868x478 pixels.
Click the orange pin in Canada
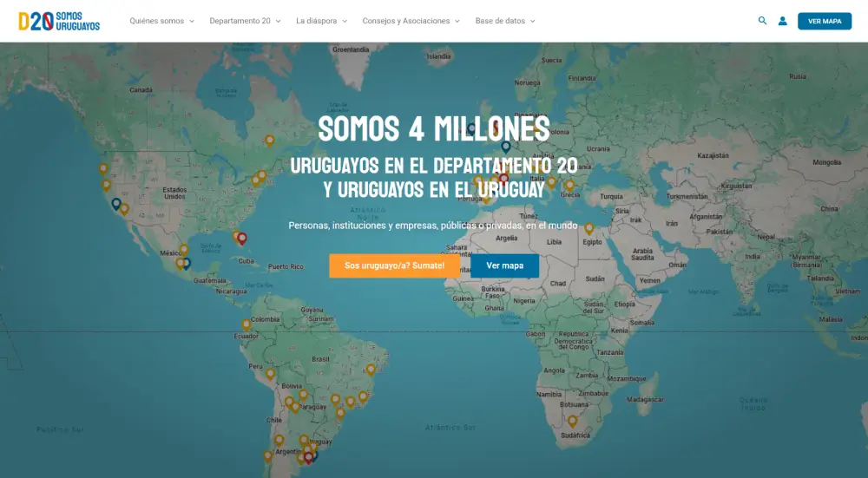269,140
